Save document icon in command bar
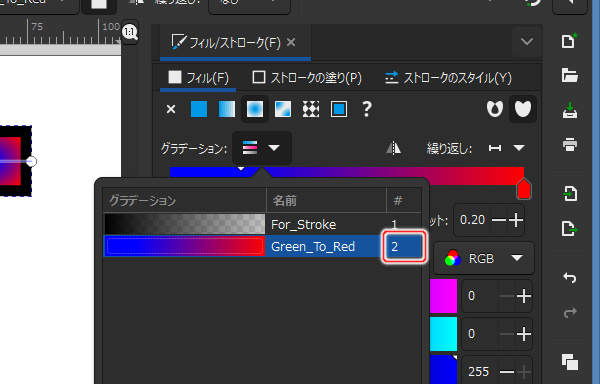This screenshot has height=384, width=600. click(570, 110)
